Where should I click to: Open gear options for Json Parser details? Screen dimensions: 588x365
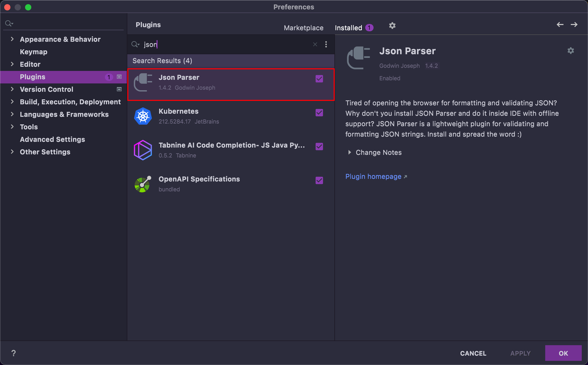[571, 51]
